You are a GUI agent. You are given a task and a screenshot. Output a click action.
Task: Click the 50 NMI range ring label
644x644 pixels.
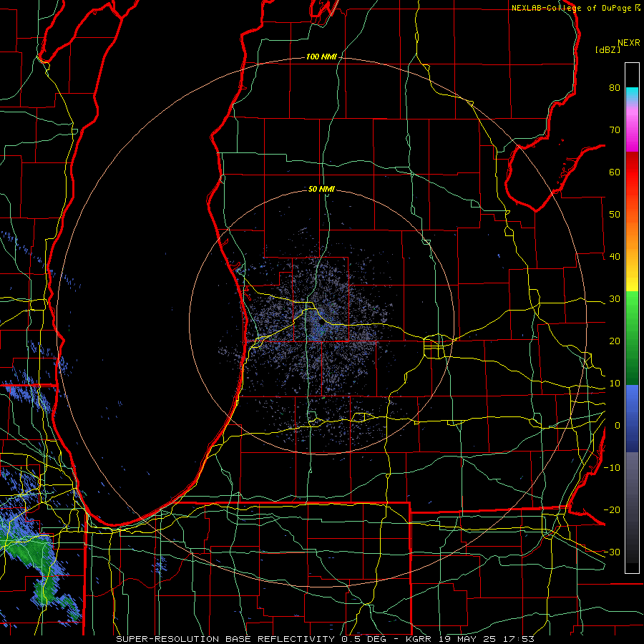click(x=321, y=189)
